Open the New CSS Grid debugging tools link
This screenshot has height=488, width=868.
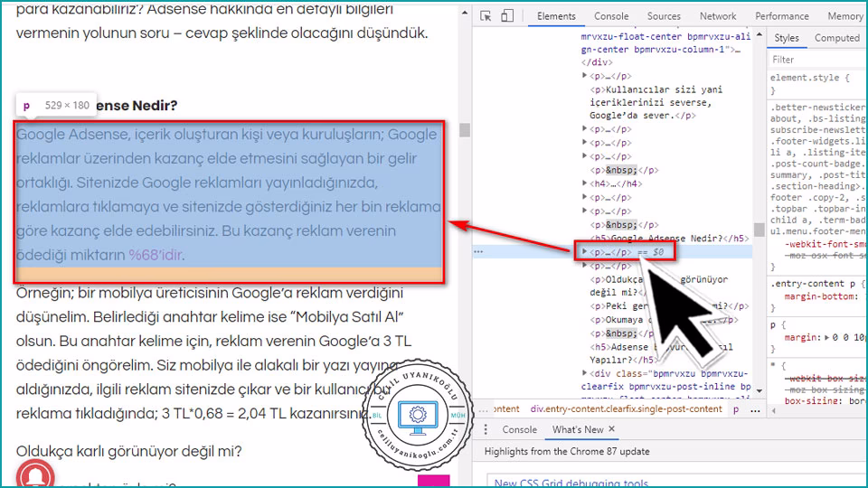571,483
